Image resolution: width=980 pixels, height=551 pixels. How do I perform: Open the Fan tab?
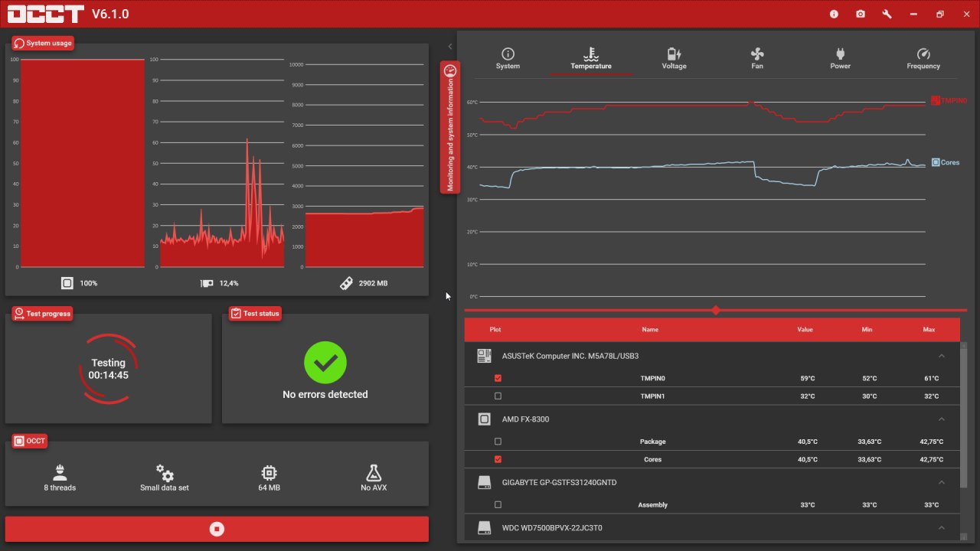pos(757,59)
